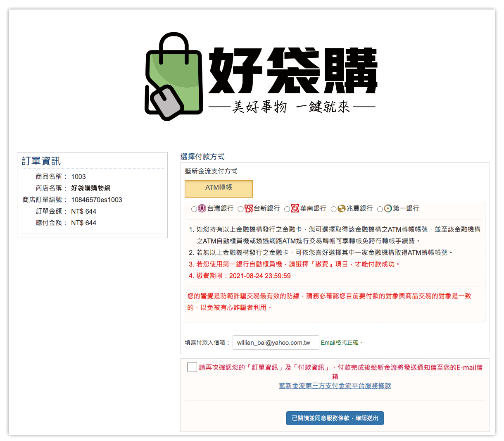Screen dimensions: 504x441
Task: Click the 訂單資訊 heading
Action: click(x=41, y=161)
